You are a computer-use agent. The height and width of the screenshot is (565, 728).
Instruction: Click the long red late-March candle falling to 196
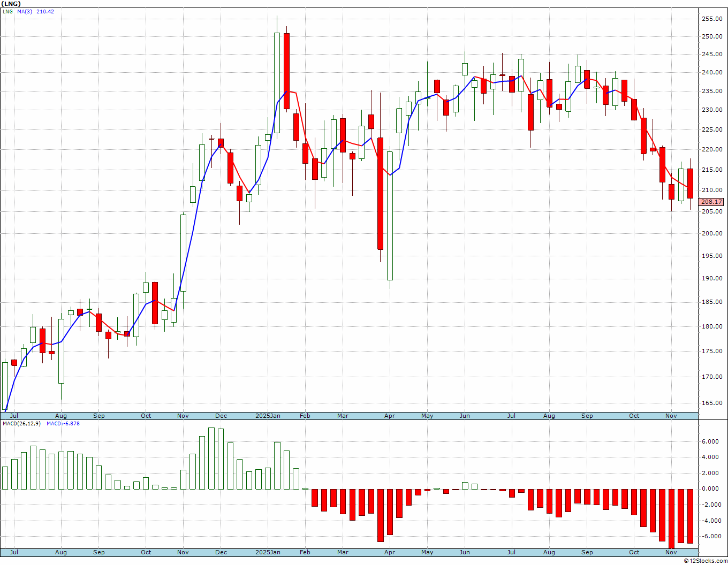[380, 193]
